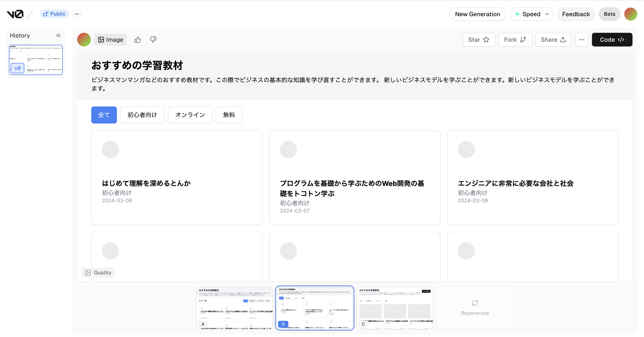Open the Share options
Screen dimensions: 644x337
(x=553, y=40)
